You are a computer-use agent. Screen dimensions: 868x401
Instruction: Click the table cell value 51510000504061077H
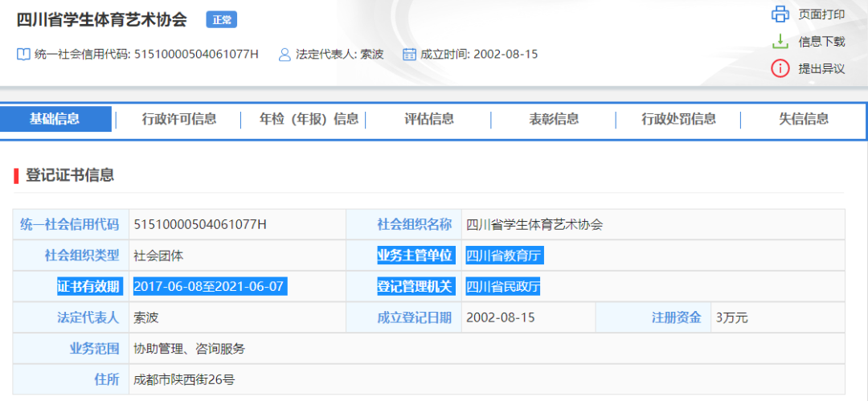pyautogui.click(x=200, y=224)
